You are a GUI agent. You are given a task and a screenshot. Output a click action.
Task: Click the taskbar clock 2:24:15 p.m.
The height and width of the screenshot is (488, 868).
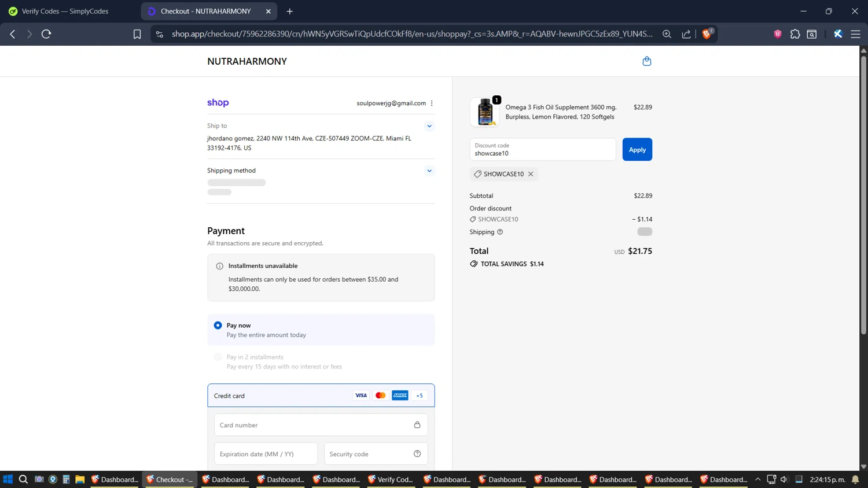click(x=827, y=479)
